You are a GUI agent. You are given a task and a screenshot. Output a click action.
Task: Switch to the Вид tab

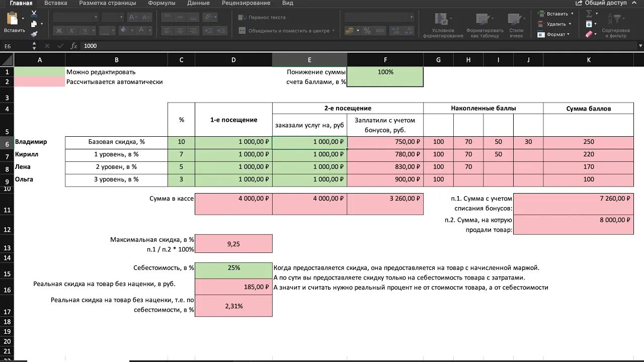[287, 3]
